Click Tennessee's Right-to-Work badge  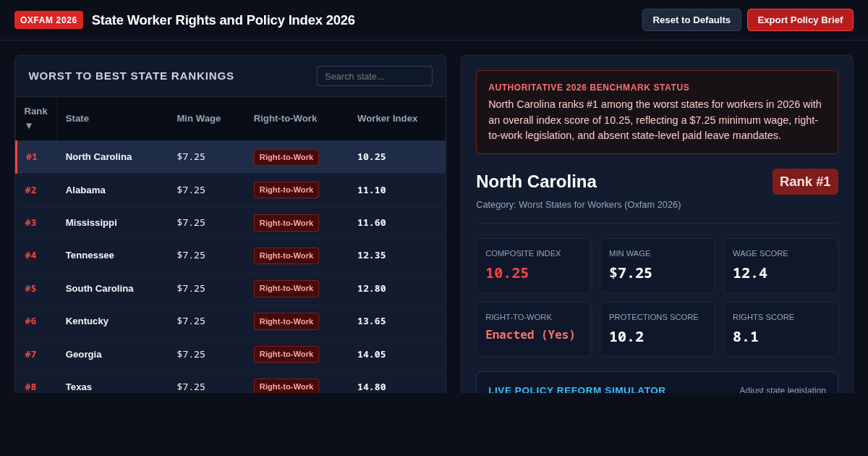(x=286, y=256)
